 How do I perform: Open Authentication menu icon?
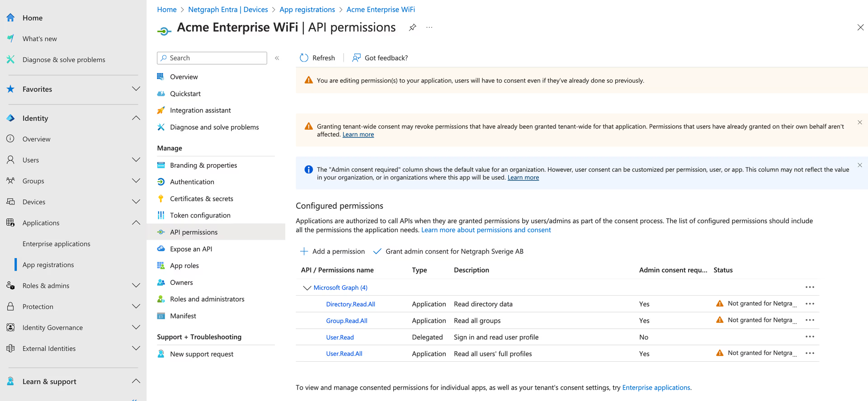[x=161, y=182]
